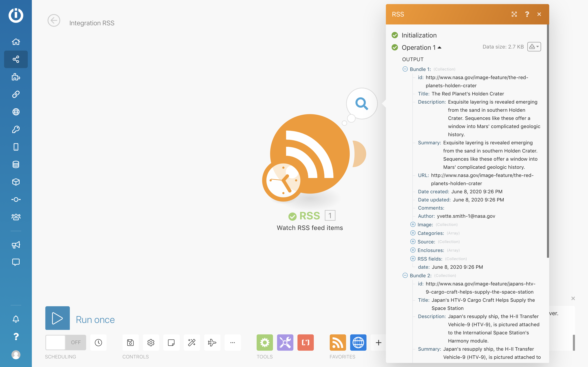Click the Explain flow airplane icon
588x367 pixels.
[212, 343]
